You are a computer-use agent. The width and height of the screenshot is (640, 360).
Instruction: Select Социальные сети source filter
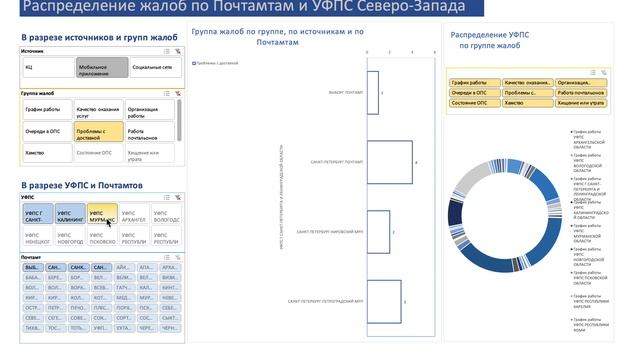pos(155,67)
